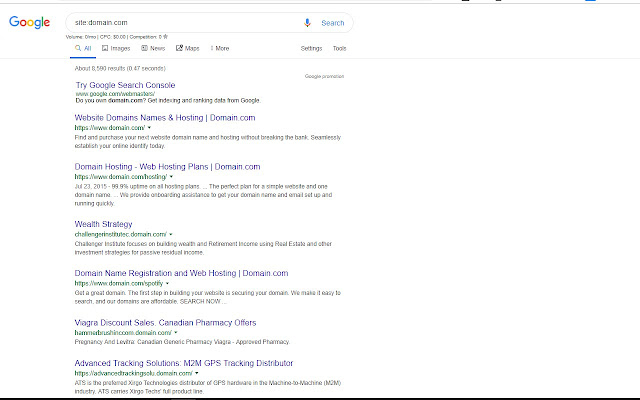640x400 pixels.
Task: Open Domain Name Registration and Web Hosting result
Action: tap(181, 273)
